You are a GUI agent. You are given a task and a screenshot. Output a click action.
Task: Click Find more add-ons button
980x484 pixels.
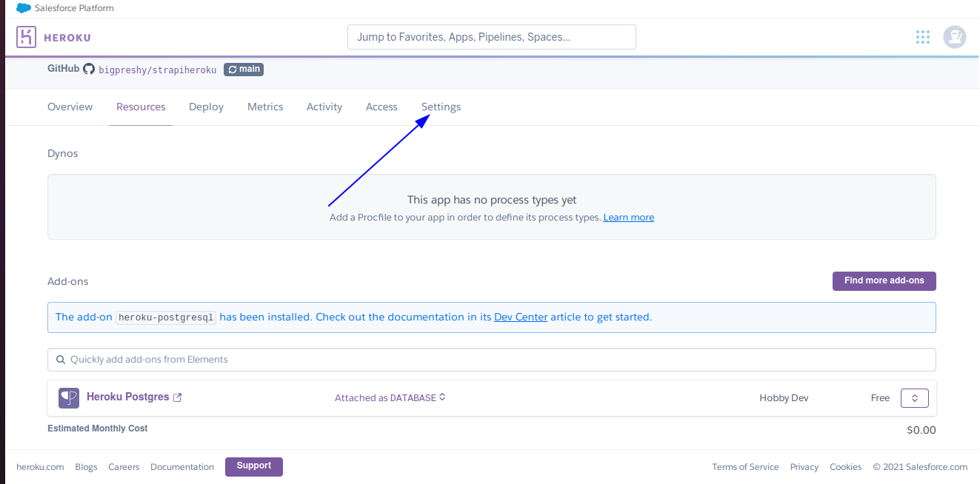point(884,281)
